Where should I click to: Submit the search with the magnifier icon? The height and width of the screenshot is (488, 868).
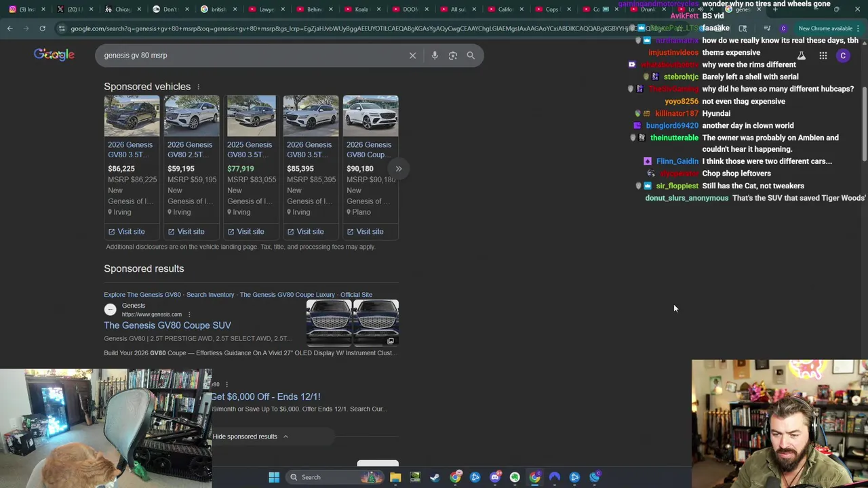coord(471,56)
